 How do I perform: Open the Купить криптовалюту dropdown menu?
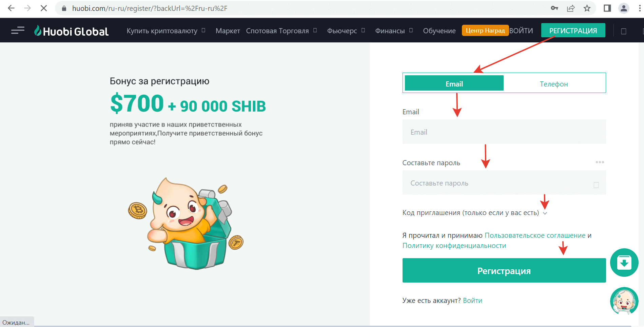[x=166, y=31]
